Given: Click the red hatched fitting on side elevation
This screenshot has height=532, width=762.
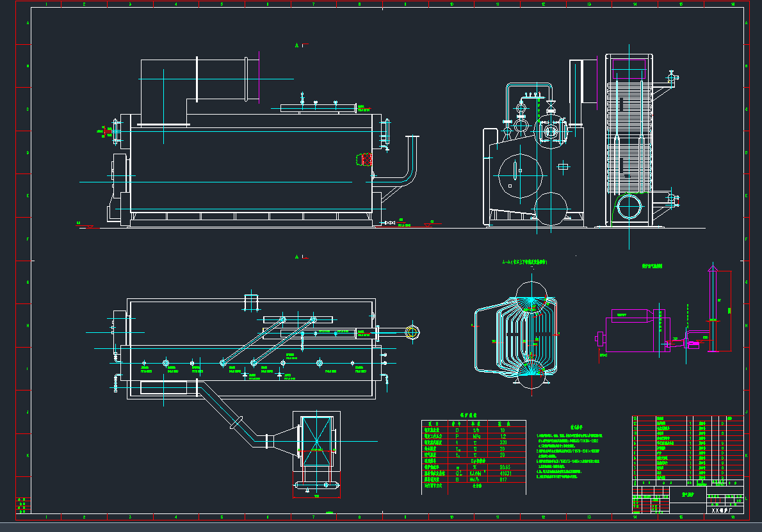Looking at the screenshot, I should coord(364,159).
